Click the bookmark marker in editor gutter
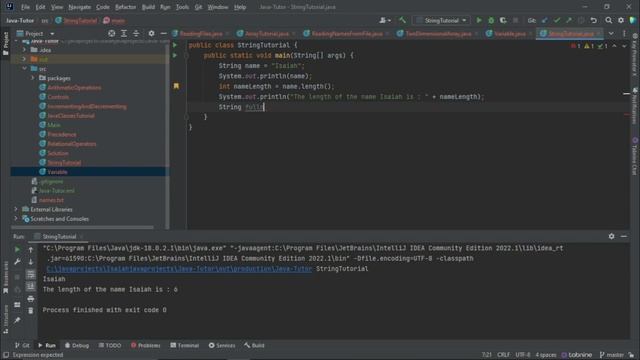 pos(176,86)
